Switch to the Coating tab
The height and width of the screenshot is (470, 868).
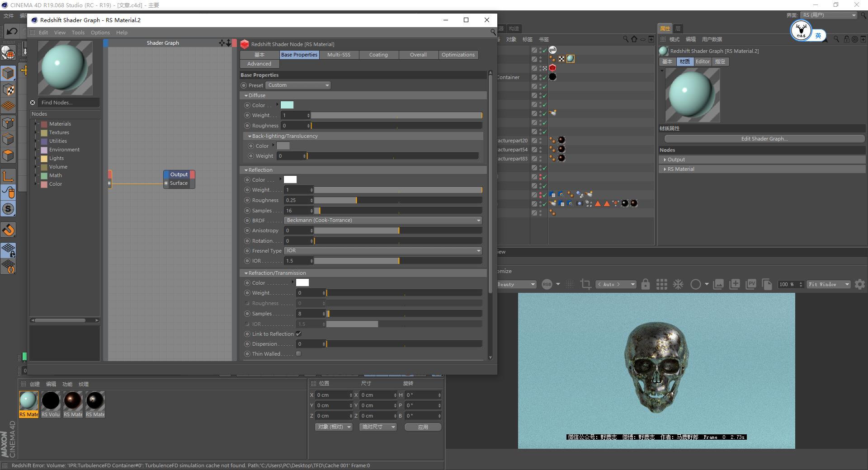click(x=378, y=55)
